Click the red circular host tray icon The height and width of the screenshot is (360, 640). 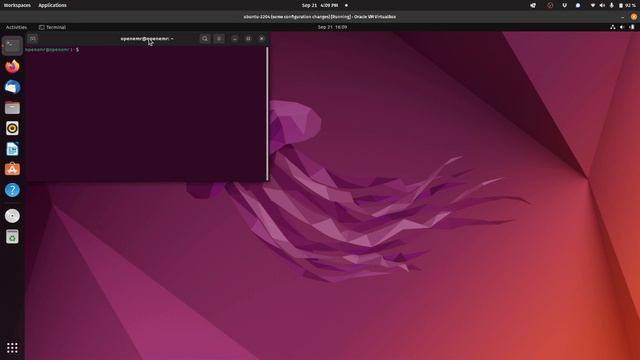point(550,5)
